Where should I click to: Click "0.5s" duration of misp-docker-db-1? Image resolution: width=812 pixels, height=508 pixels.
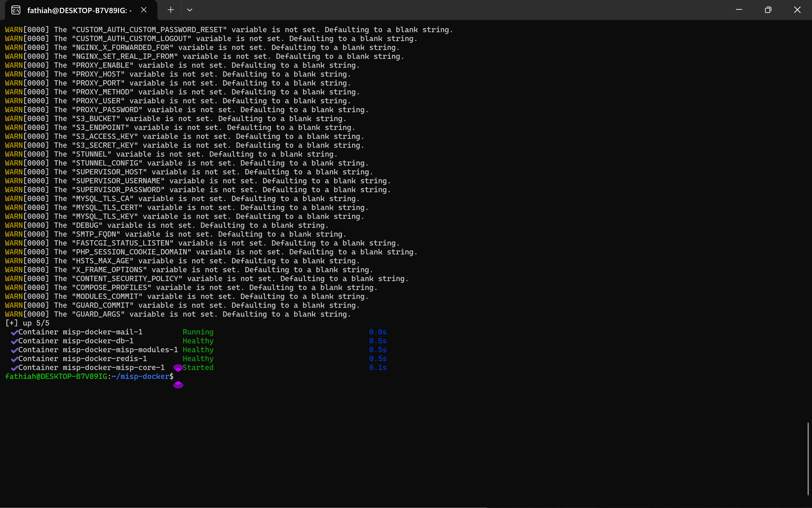pos(378,341)
